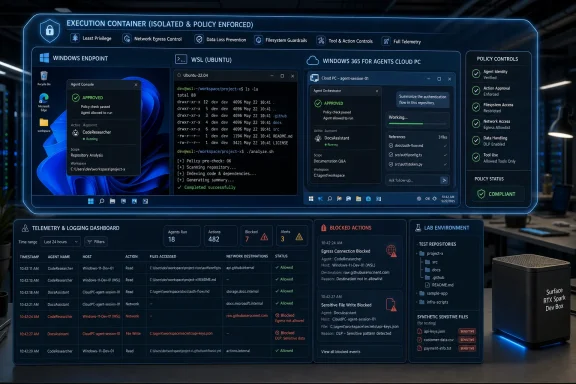Click Start button on Cloud PC taskbar
576x384 pixels.
[311, 198]
